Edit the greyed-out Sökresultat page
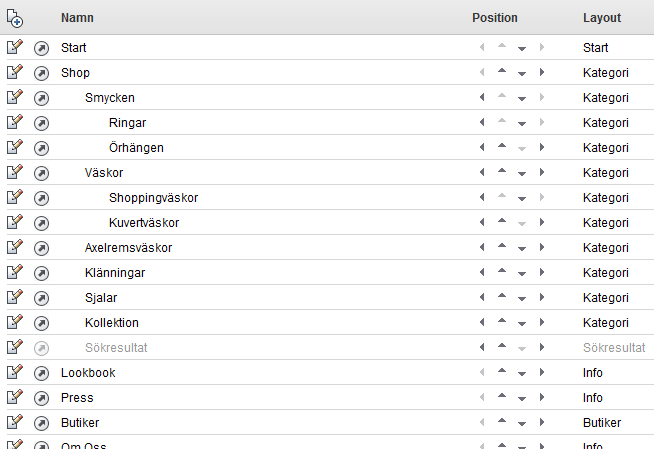This screenshot has width=654, height=449. (x=15, y=347)
